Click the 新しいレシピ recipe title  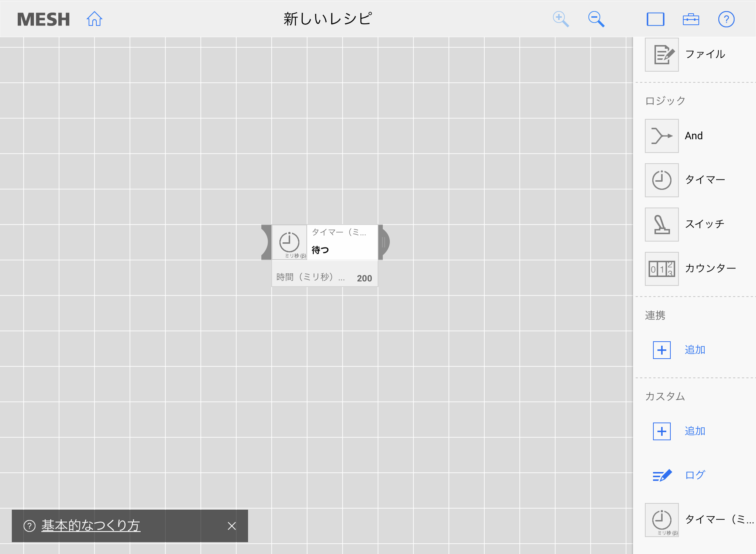point(328,19)
